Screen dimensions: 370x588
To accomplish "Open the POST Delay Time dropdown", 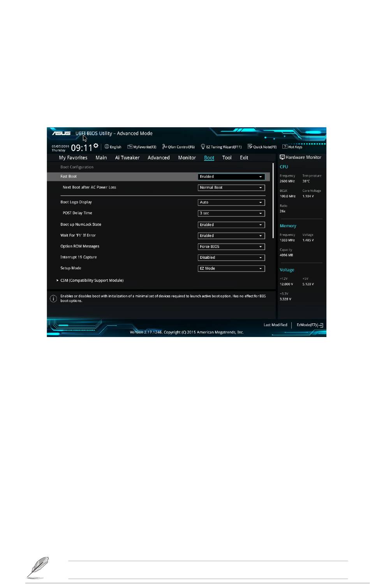I will pos(231,213).
